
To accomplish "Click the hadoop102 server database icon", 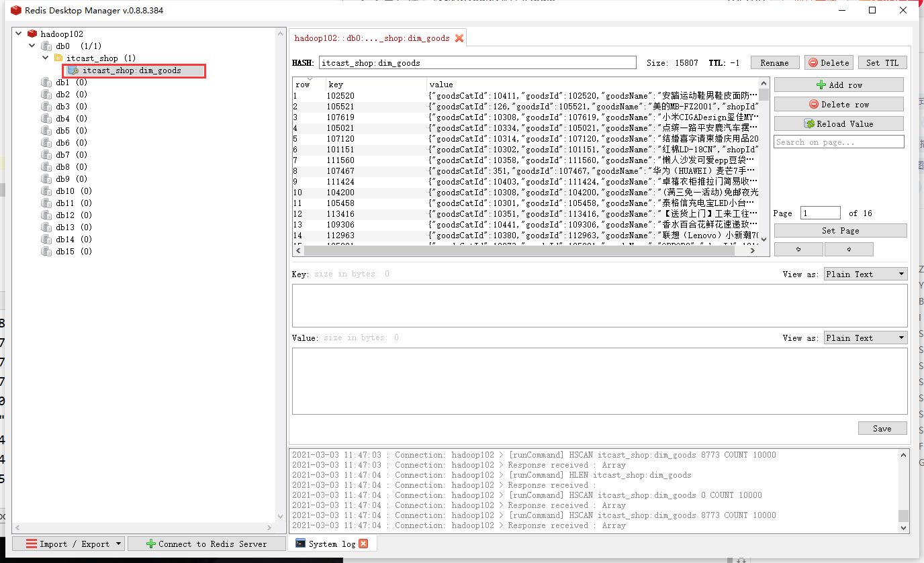I will 32,33.
